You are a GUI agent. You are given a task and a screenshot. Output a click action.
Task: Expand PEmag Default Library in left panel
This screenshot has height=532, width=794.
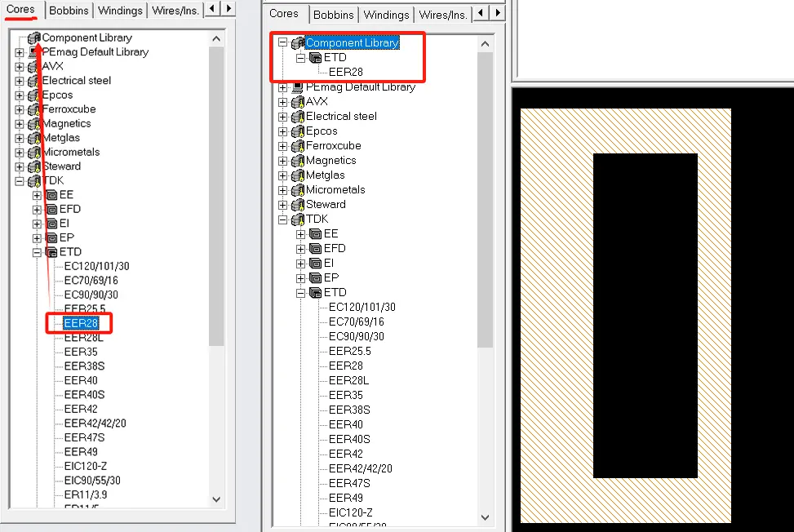[20, 52]
